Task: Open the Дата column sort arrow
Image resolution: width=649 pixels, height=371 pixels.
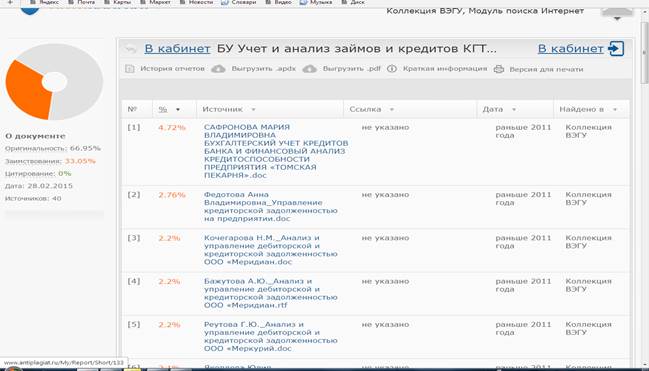Action: [x=514, y=110]
